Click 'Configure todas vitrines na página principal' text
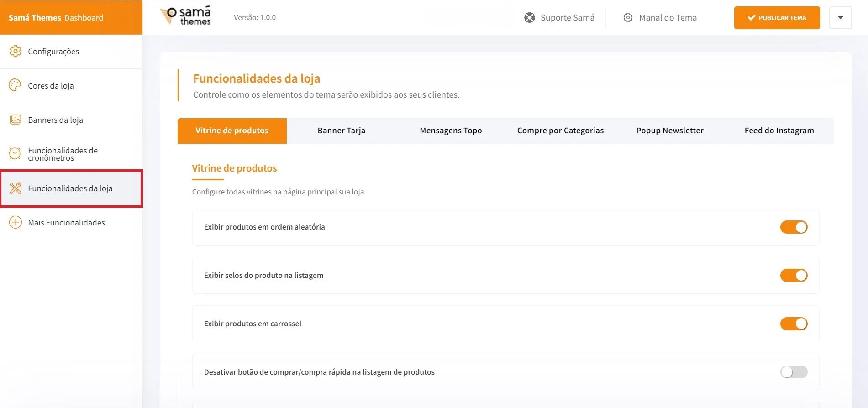The image size is (868, 408). [x=278, y=192]
